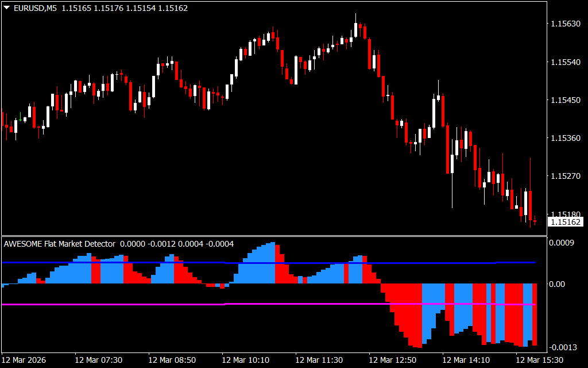
Task: Click the 12 Mar 12:50 time label
Action: [392, 360]
